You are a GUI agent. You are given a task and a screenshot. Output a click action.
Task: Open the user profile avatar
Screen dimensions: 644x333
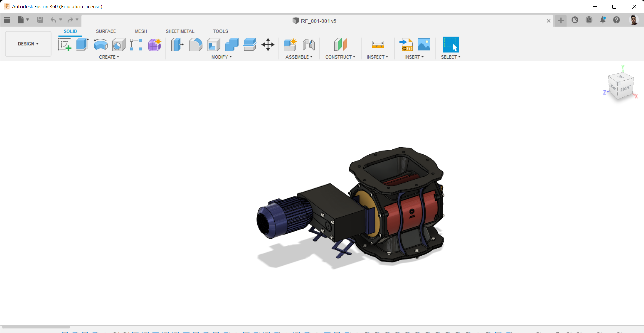click(x=634, y=20)
